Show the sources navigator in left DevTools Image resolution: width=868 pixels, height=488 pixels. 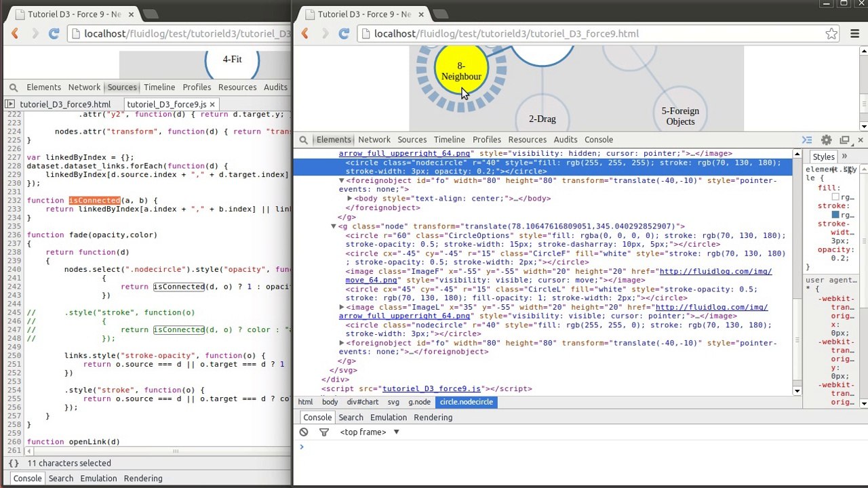(9, 104)
